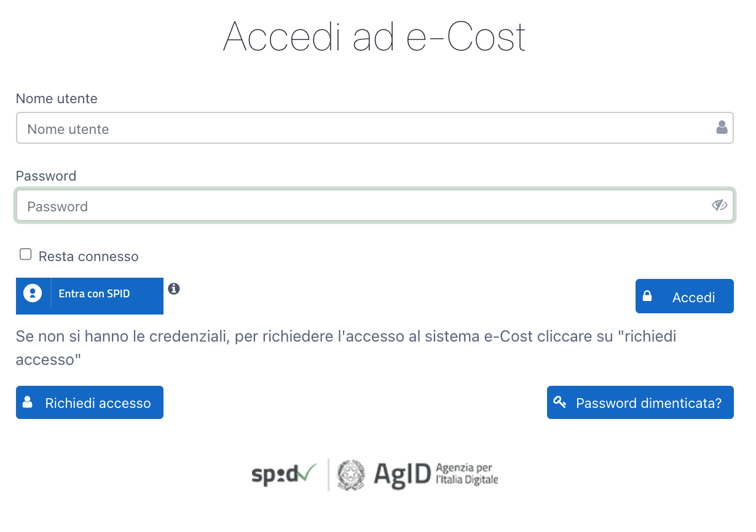
Task: Click the Accedi ad e-Cost heading
Action: (375, 36)
